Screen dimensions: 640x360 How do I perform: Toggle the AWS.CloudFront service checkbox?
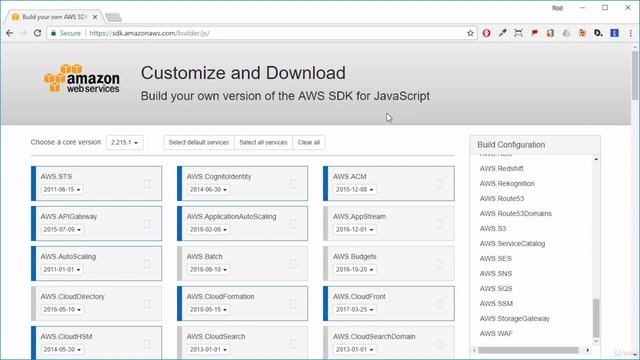(x=440, y=304)
